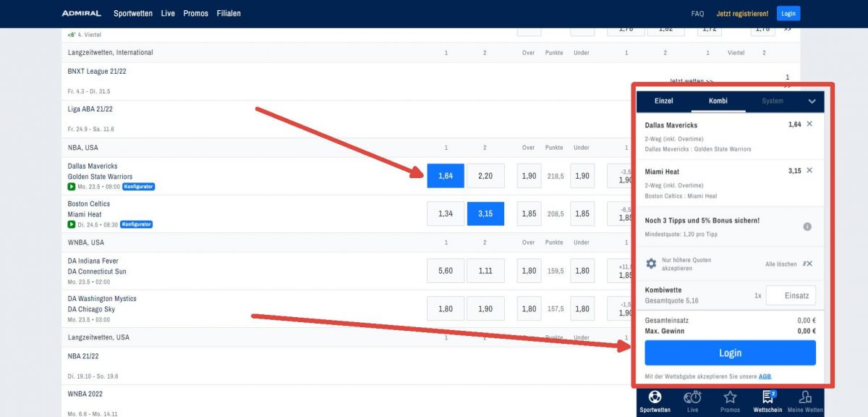Screen dimensions: 868x417
Task: Open bonus info icon
Action: (x=807, y=227)
